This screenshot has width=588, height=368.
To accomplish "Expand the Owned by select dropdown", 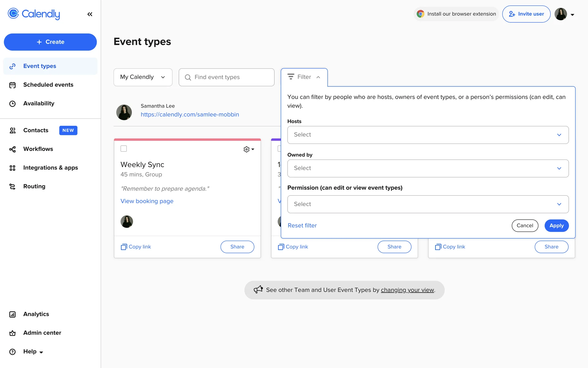I will tap(428, 168).
